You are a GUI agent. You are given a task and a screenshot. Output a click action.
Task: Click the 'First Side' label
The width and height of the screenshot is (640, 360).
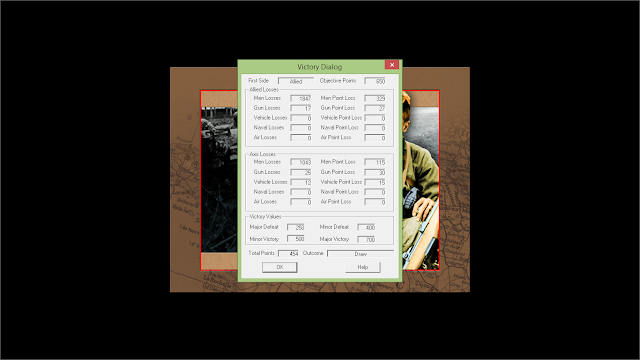pos(258,81)
